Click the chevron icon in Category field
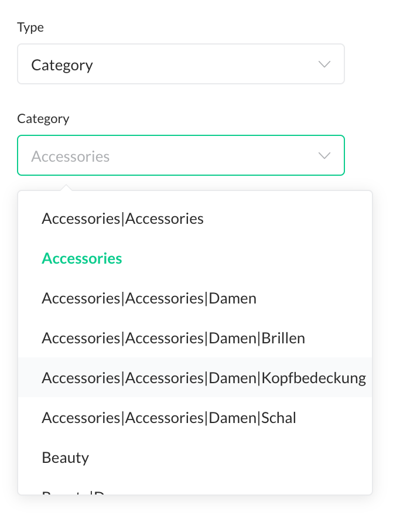Screen dimensions: 393x532 pos(324,156)
